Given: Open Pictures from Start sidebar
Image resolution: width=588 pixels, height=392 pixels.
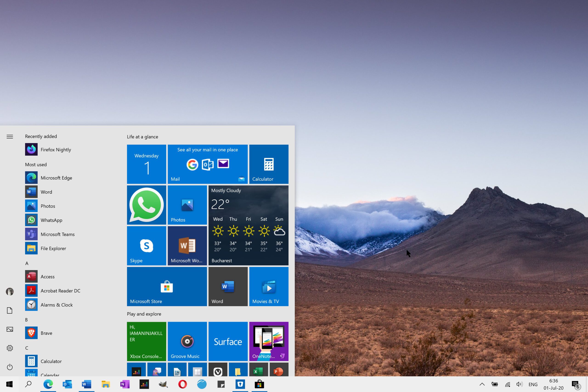Looking at the screenshot, I should pos(10,329).
